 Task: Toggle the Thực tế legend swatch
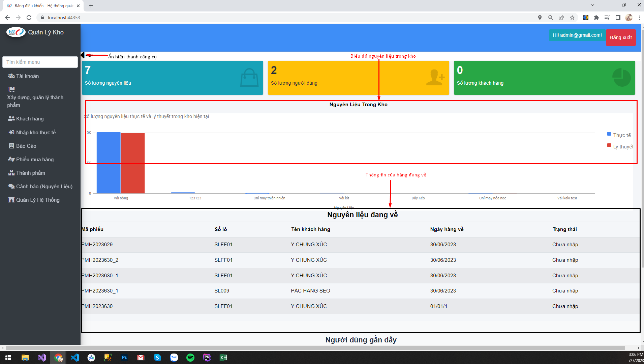tap(609, 134)
